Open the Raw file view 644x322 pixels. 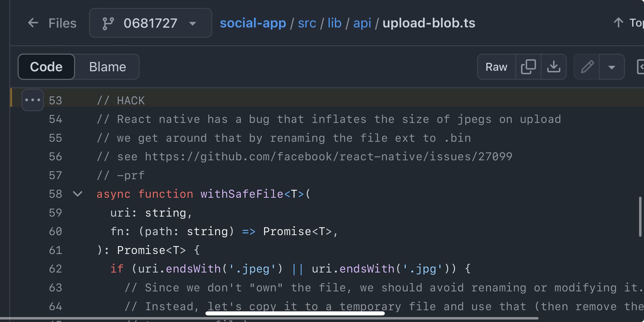tap(496, 67)
